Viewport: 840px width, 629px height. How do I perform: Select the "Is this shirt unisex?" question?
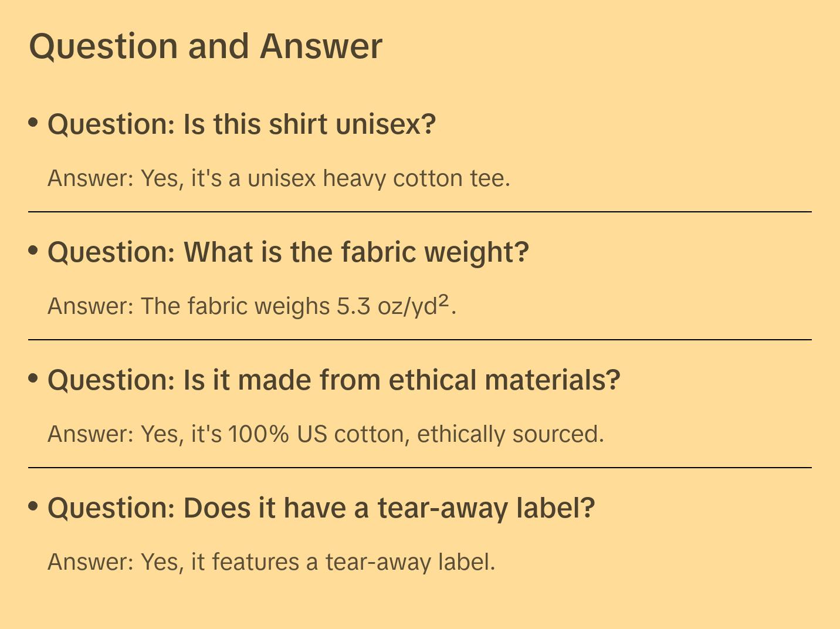point(242,124)
